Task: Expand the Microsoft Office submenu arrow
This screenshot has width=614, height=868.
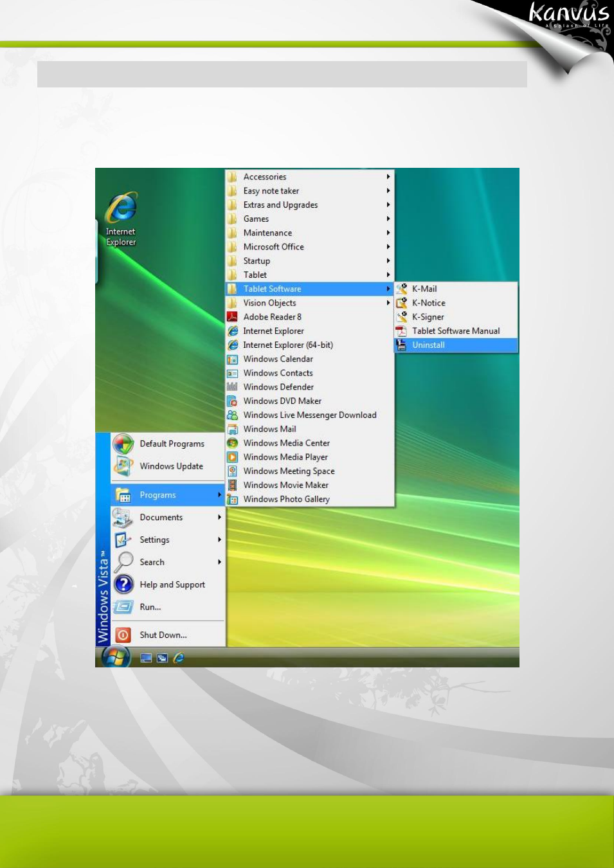Action: tap(388, 247)
